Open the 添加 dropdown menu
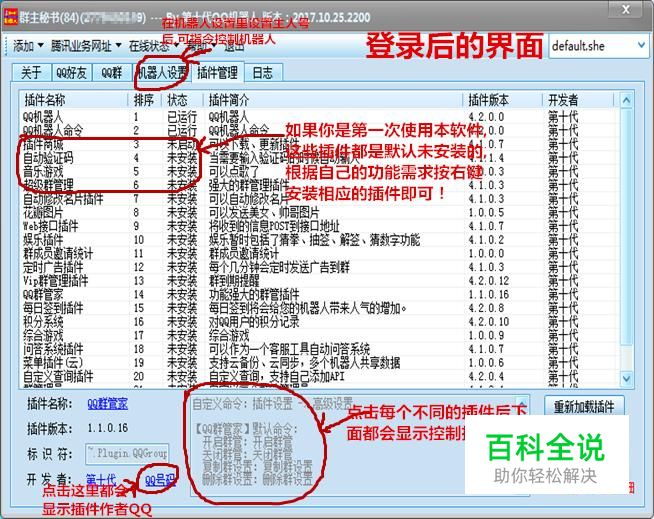The image size is (654, 519). [x=28, y=46]
